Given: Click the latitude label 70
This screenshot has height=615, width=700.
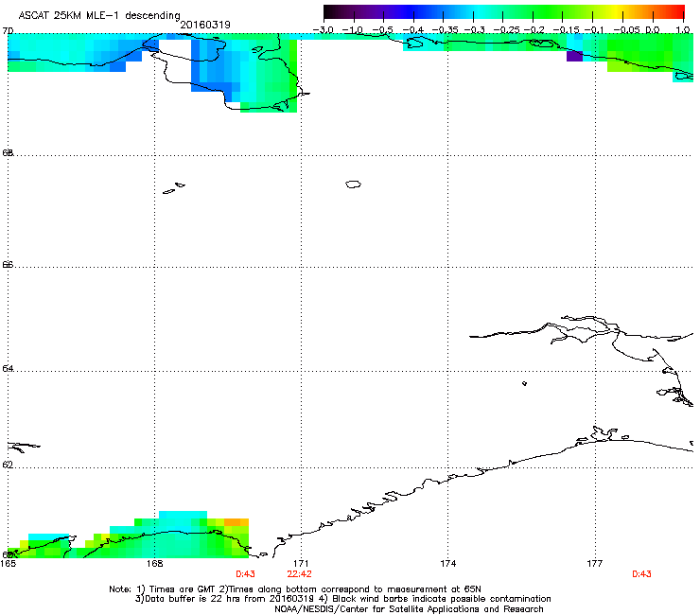Looking at the screenshot, I should [8, 31].
